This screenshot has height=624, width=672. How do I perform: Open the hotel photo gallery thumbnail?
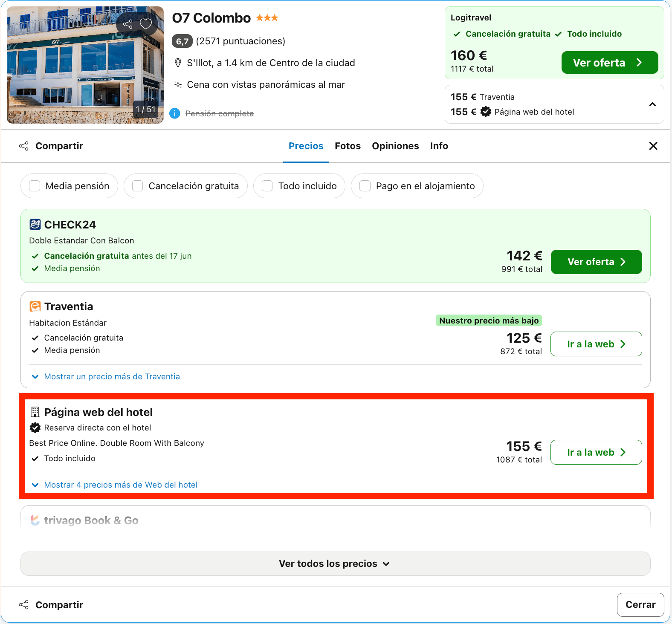coord(85,65)
